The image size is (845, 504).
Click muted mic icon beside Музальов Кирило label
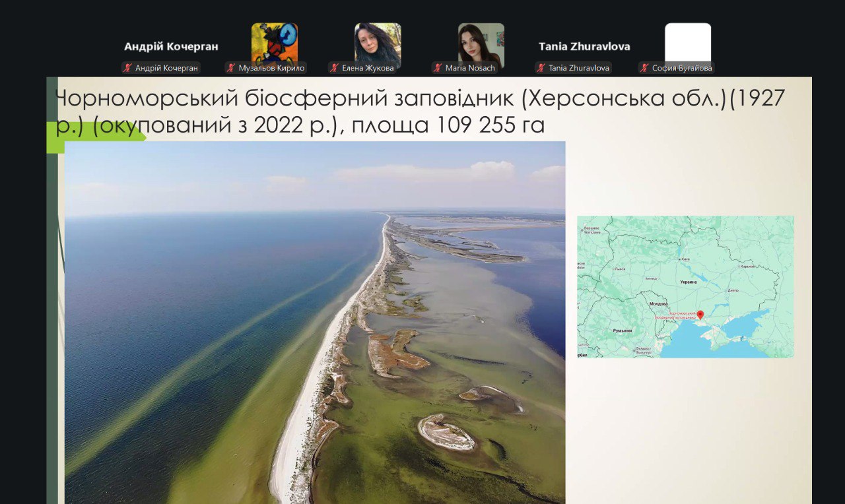[x=231, y=68]
